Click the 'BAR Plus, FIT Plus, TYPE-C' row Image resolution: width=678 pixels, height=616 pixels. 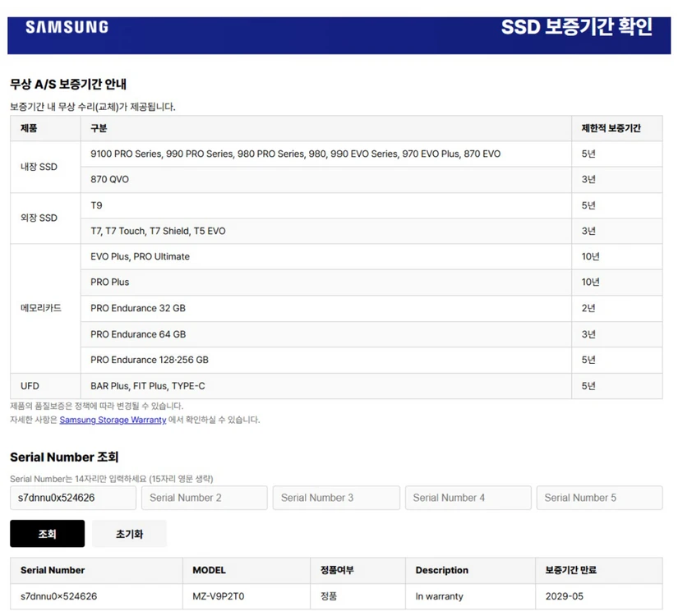[326, 385]
